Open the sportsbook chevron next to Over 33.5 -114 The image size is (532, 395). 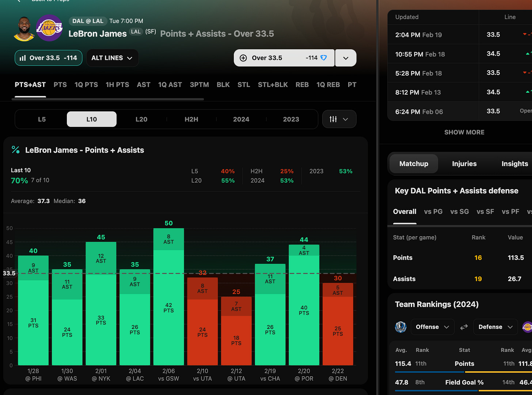pyautogui.click(x=346, y=58)
